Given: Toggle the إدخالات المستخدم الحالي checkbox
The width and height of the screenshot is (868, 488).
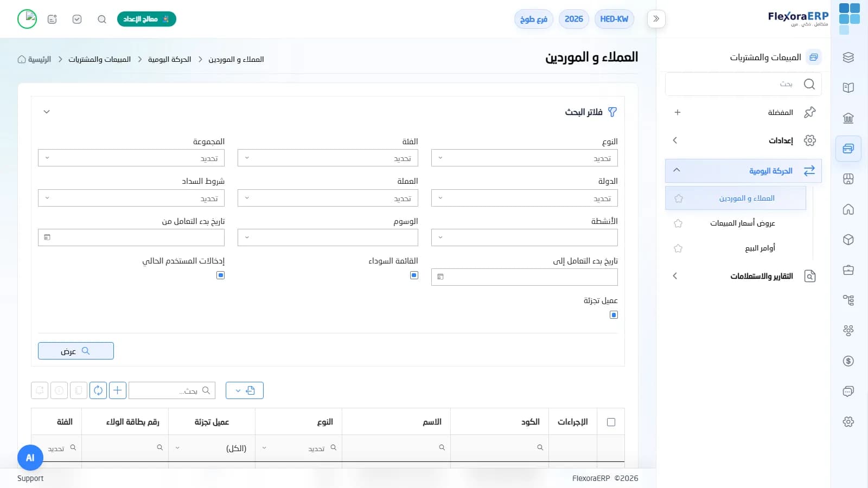Looking at the screenshot, I should pyautogui.click(x=220, y=275).
